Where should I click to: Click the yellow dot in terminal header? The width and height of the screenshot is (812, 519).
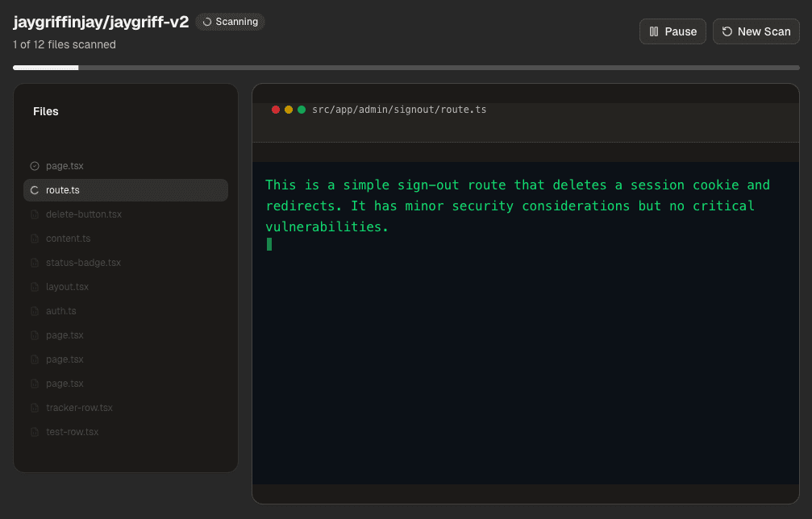[289, 110]
